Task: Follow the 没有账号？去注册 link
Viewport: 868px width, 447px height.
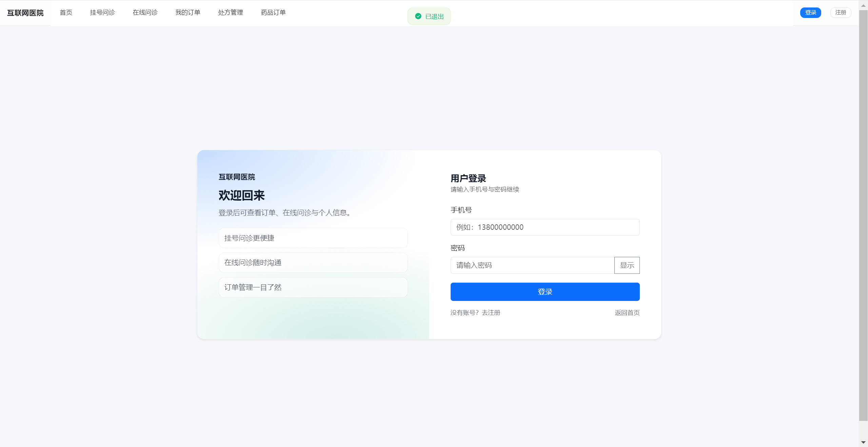Action: click(x=475, y=313)
